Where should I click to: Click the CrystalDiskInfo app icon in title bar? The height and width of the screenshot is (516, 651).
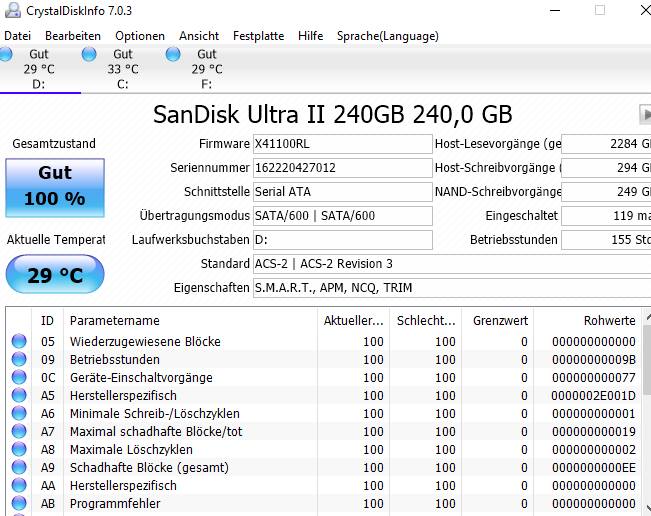click(12, 10)
